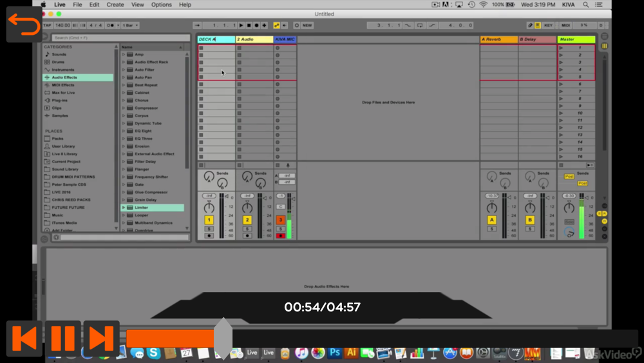Select the Max for Live category

pos(63,92)
